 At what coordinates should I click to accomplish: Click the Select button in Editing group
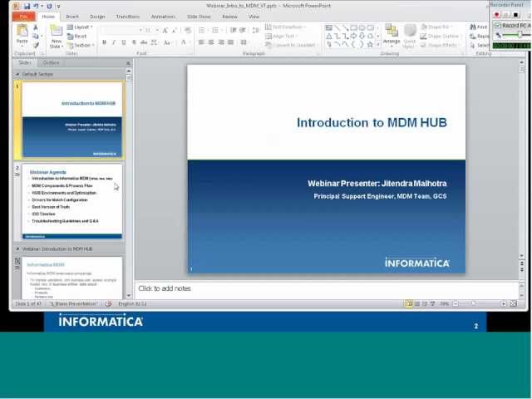click(x=480, y=45)
